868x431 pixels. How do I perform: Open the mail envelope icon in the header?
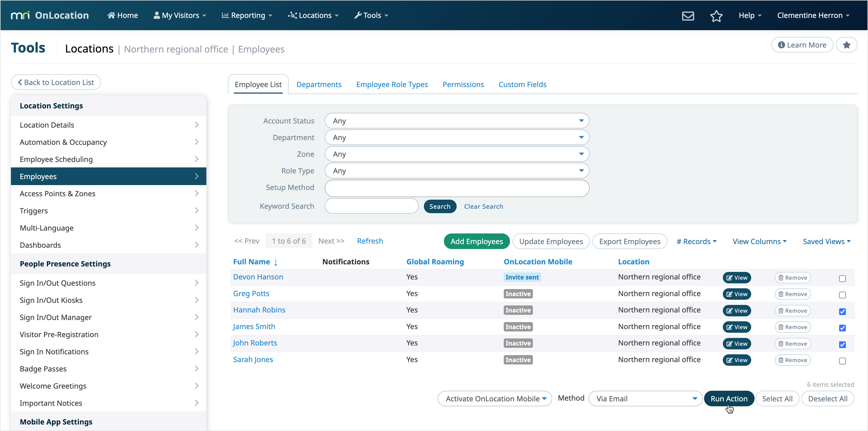click(x=688, y=16)
